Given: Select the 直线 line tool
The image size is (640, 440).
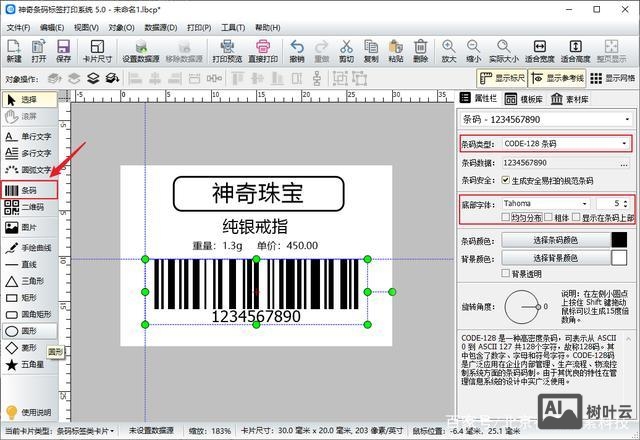Looking at the screenshot, I should 29,264.
